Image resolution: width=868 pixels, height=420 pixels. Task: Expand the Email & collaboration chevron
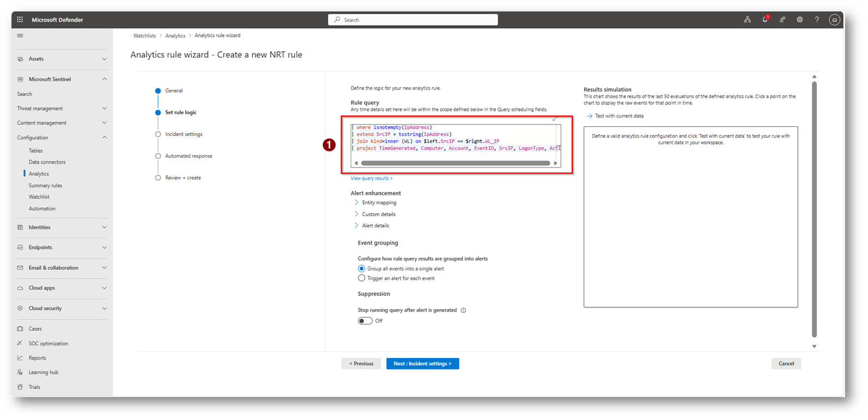104,268
